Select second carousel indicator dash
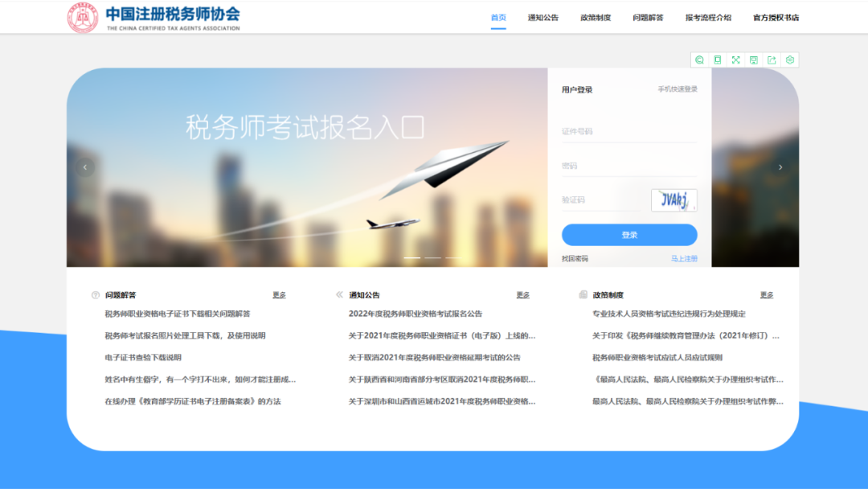The height and width of the screenshot is (489, 868). click(432, 257)
